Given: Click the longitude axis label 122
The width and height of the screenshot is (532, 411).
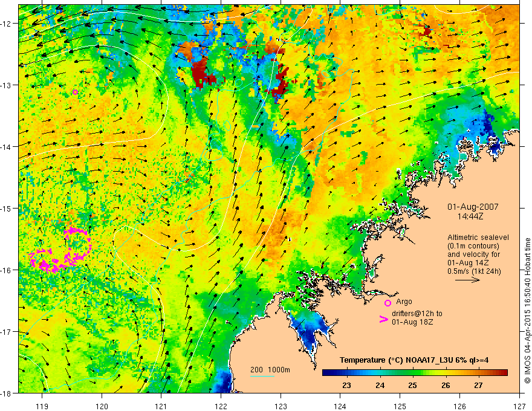Looking at the screenshot, I should (x=221, y=407).
